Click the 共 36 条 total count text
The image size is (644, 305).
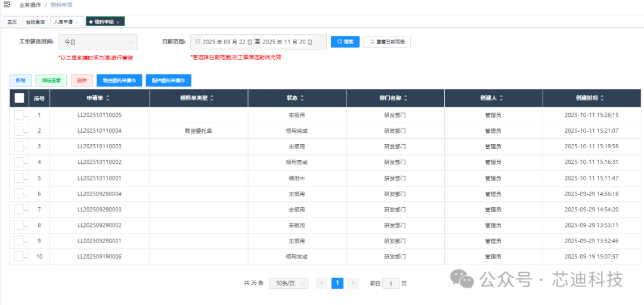point(253,283)
